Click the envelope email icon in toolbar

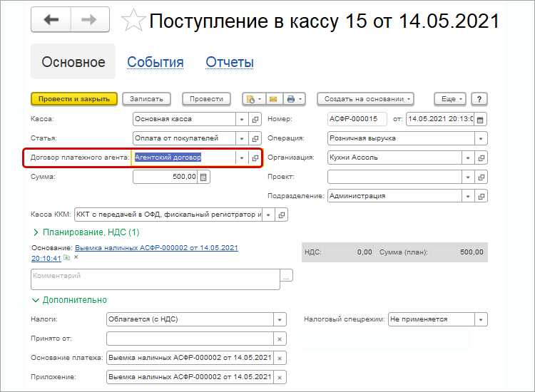(273, 99)
